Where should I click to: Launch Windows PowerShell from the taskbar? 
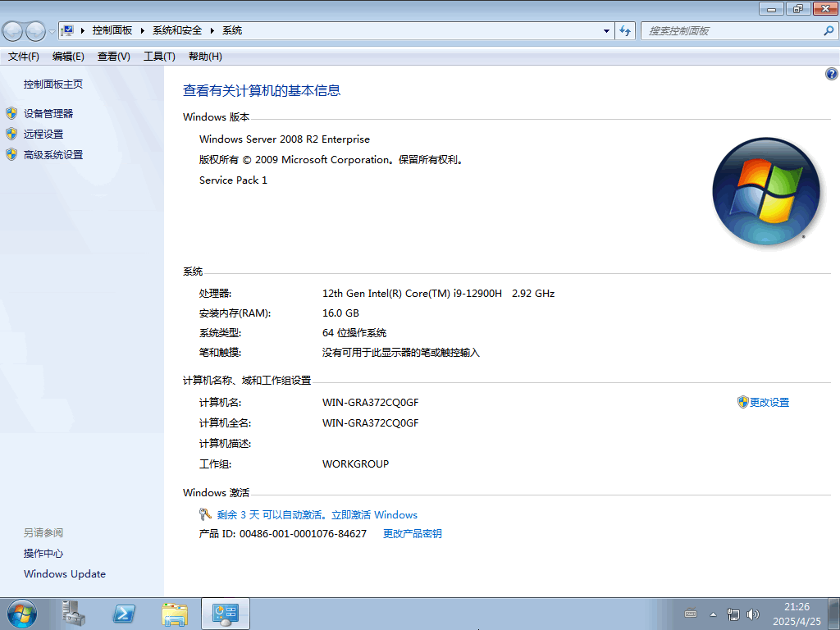click(x=124, y=614)
